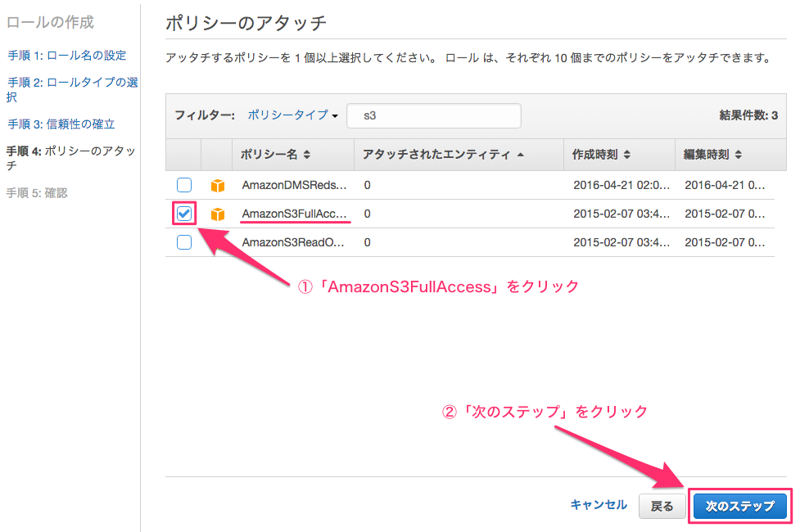The image size is (800, 532).
Task: Select 手順 5: 確認 step
Action: pyautogui.click(x=37, y=193)
